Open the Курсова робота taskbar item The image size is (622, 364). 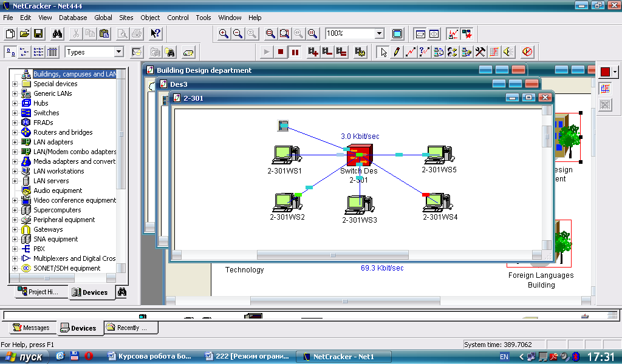(150, 357)
